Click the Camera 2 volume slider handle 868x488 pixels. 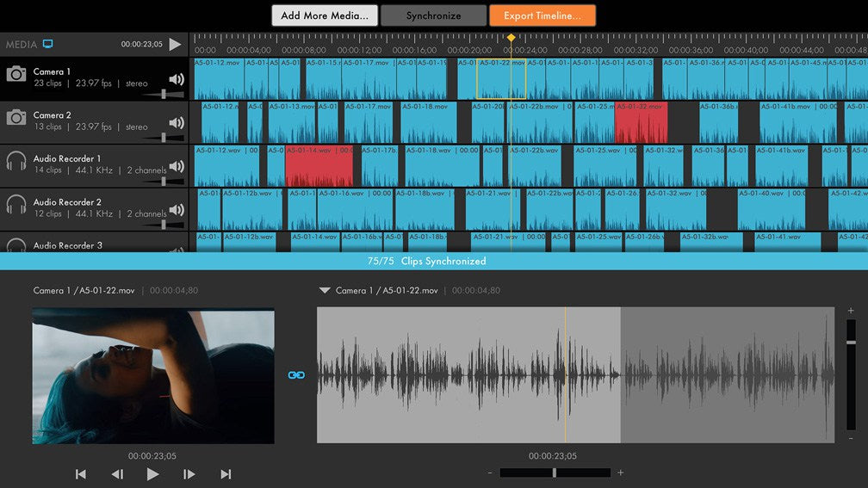pyautogui.click(x=163, y=138)
